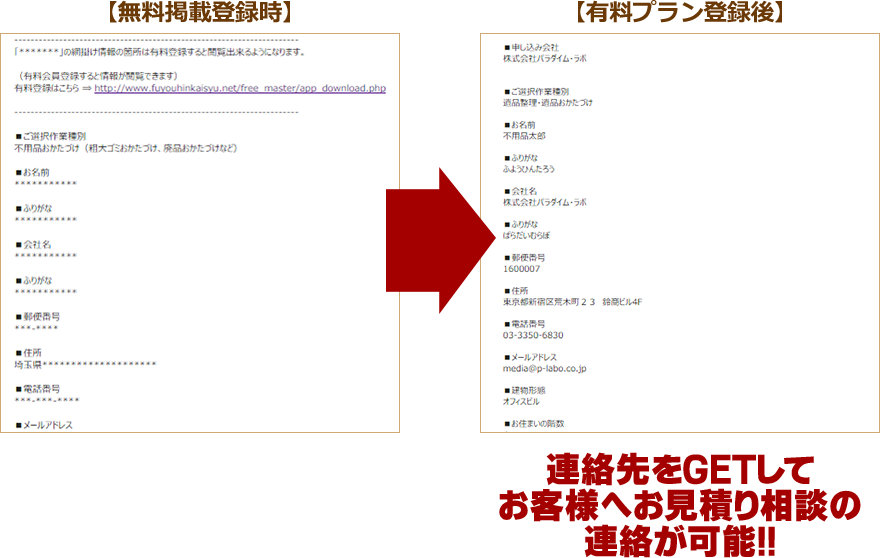Click the 【無料掲載登録時】 heading

point(200,12)
